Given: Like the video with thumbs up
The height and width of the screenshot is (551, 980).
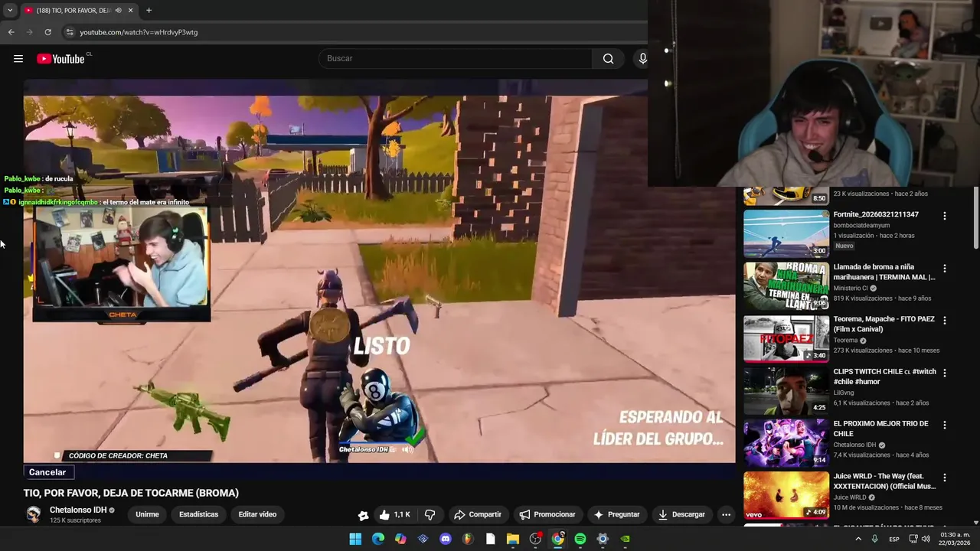Looking at the screenshot, I should 395,515.
